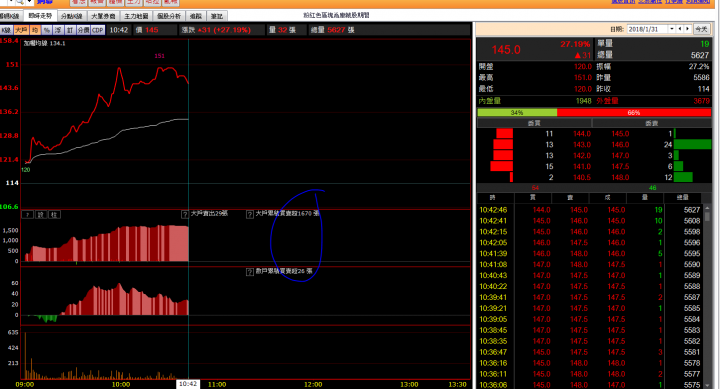Click the trade row at 10:41:39
720x389 pixels.
pos(590,254)
